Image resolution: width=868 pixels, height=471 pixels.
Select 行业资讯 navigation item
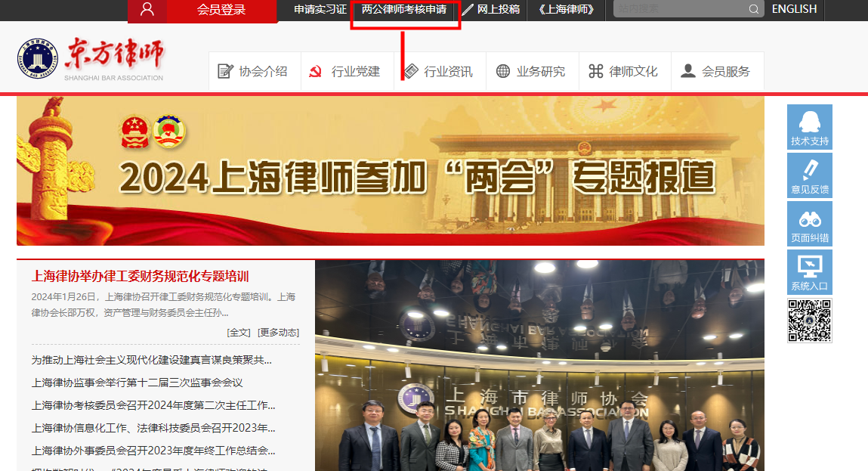click(x=440, y=71)
